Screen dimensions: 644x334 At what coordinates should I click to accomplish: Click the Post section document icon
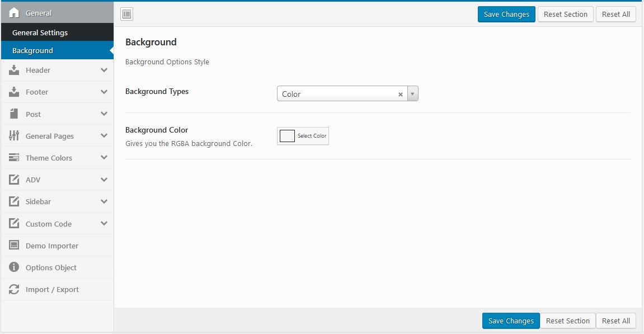click(x=15, y=114)
